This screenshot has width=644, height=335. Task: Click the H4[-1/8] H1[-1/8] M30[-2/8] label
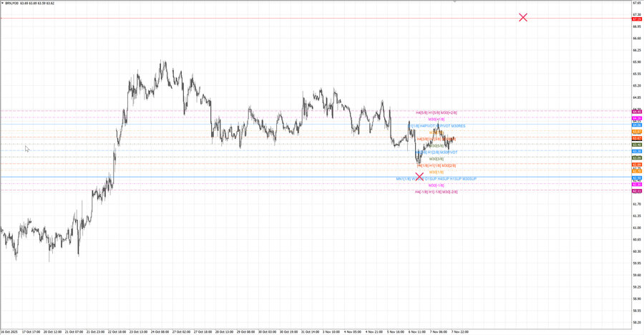pos(436,192)
